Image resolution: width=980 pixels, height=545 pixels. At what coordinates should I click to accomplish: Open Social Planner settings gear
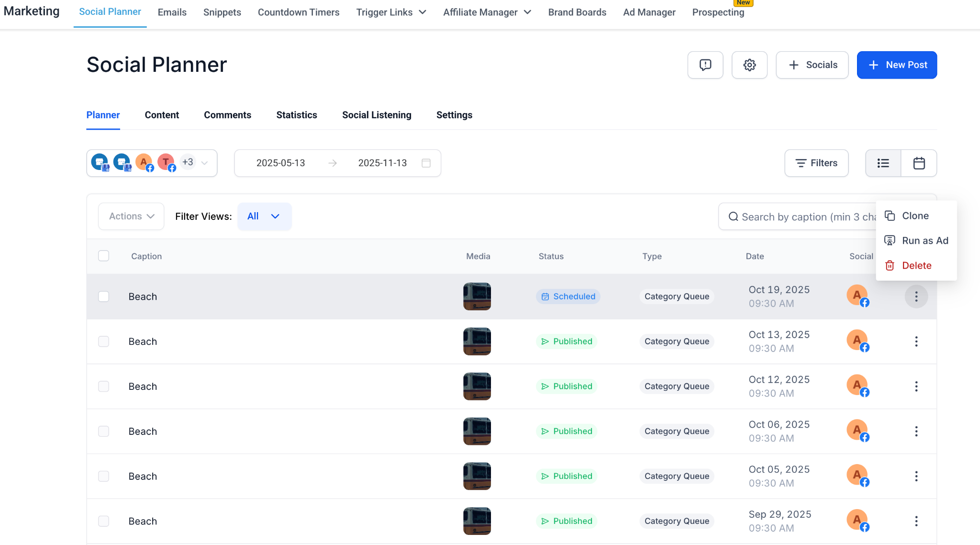749,65
